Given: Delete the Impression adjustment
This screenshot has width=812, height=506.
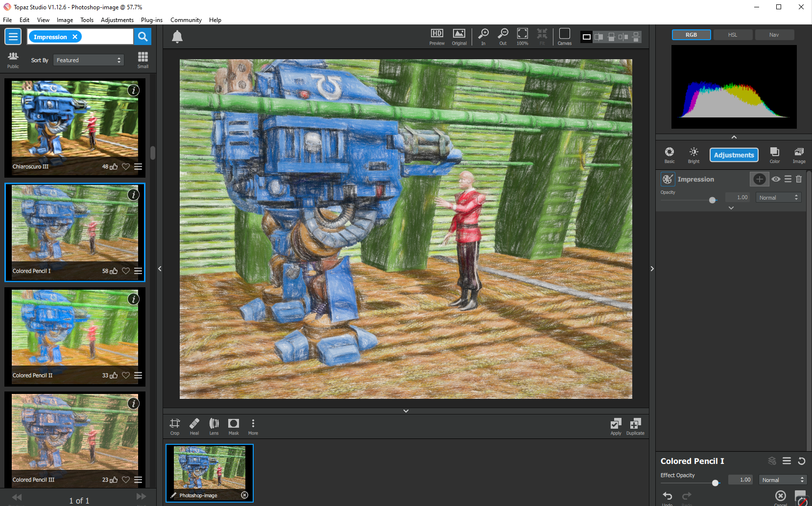Looking at the screenshot, I should [799, 179].
